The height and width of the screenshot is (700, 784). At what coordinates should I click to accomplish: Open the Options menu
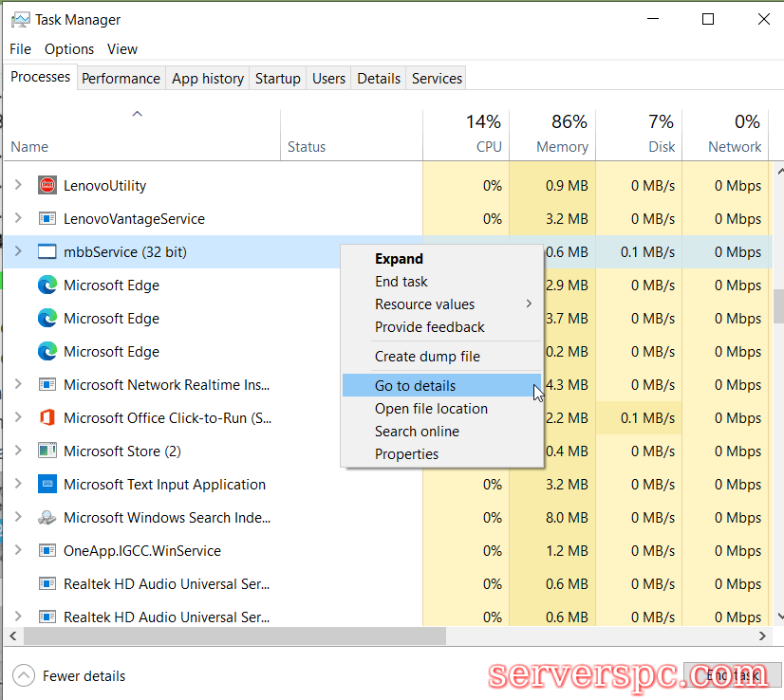(x=69, y=49)
